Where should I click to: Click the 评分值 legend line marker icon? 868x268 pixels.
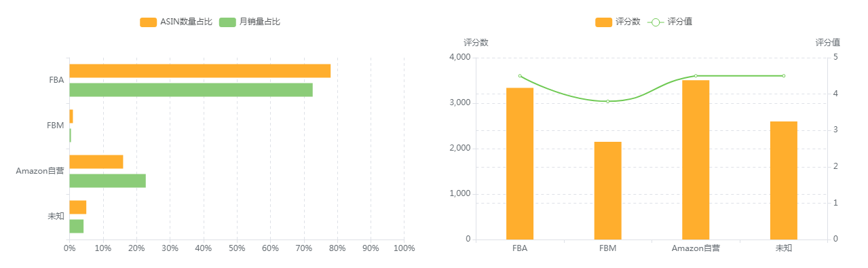(655, 22)
